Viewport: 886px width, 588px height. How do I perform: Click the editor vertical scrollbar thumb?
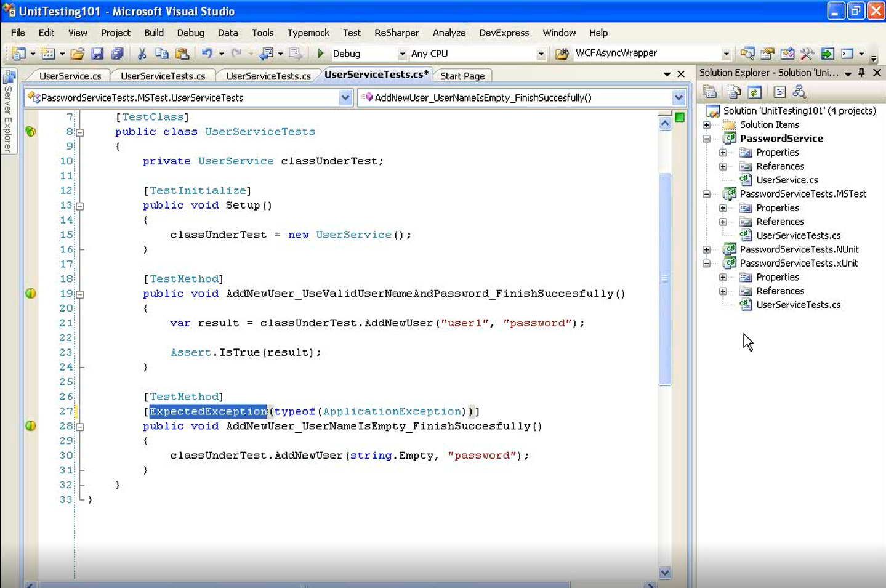(665, 277)
